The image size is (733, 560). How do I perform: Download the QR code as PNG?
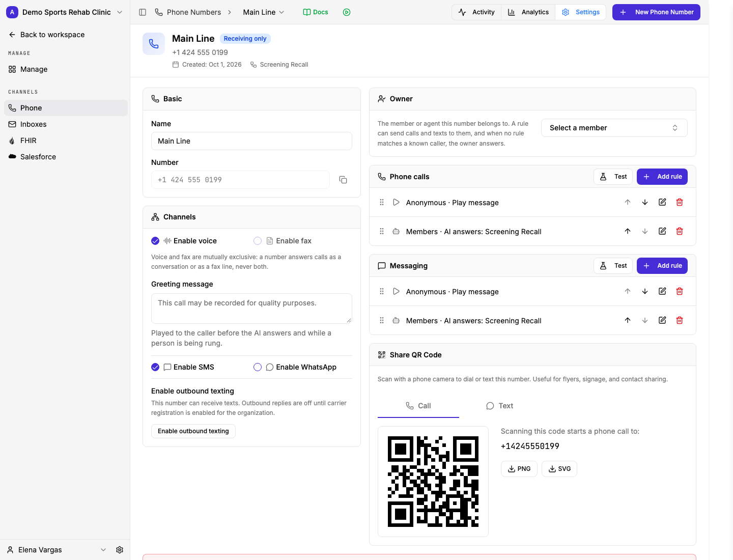click(x=519, y=469)
